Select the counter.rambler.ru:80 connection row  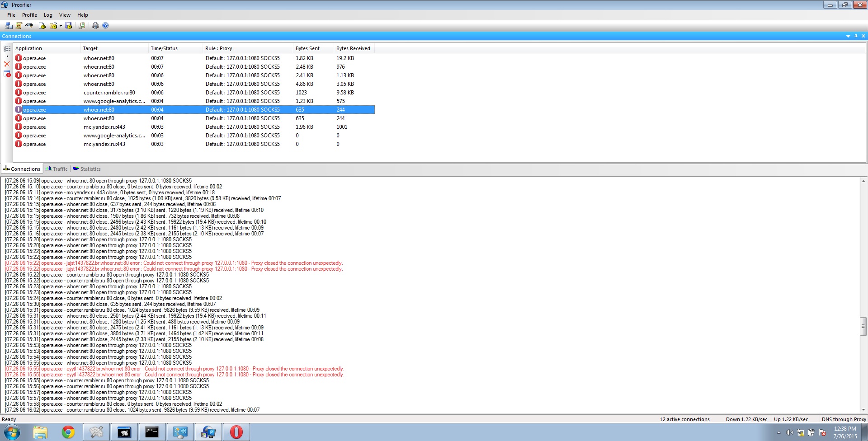click(194, 93)
